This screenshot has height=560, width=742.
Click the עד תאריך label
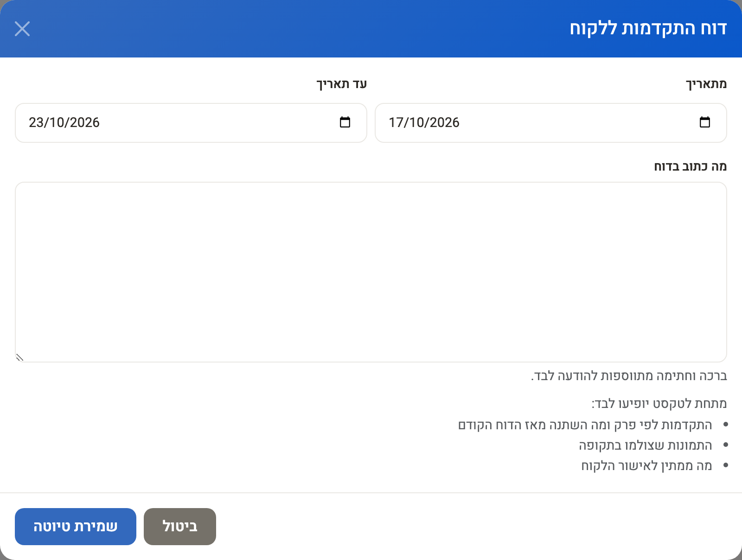pos(342,84)
